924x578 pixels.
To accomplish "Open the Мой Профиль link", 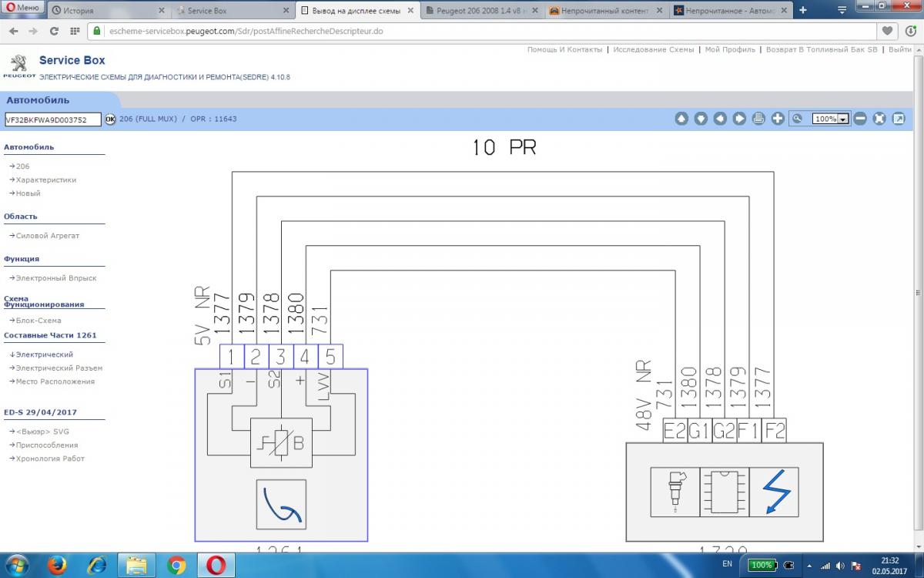I will click(730, 49).
